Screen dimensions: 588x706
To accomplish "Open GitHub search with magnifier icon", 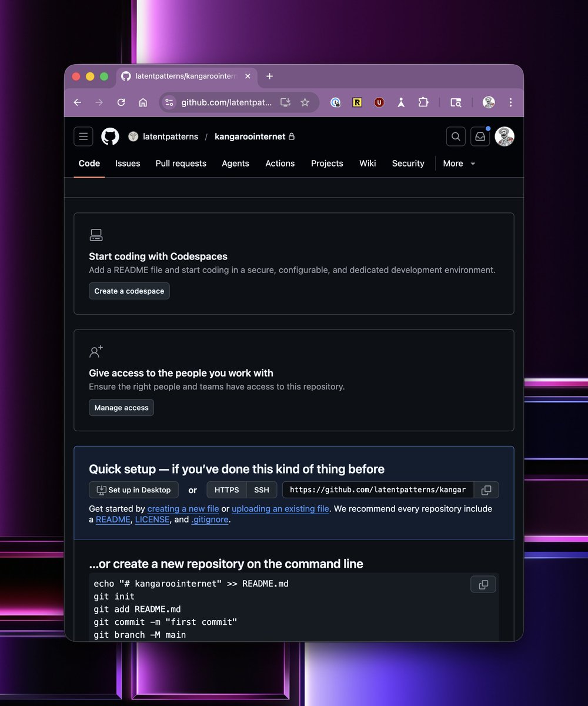I will coord(456,136).
